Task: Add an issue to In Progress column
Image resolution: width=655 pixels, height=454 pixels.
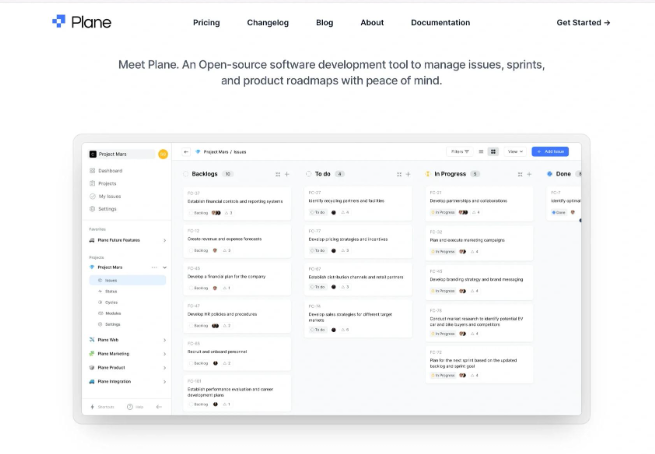Action: 529,174
